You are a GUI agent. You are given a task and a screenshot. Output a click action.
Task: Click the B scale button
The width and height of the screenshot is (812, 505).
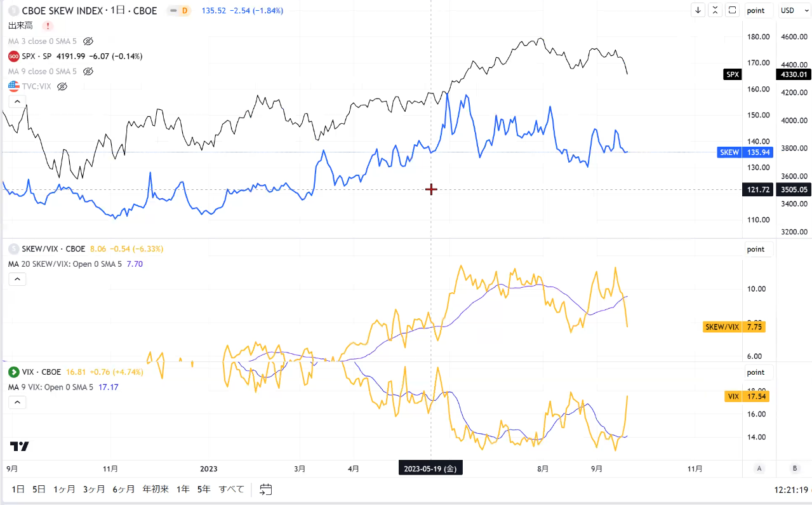point(794,469)
